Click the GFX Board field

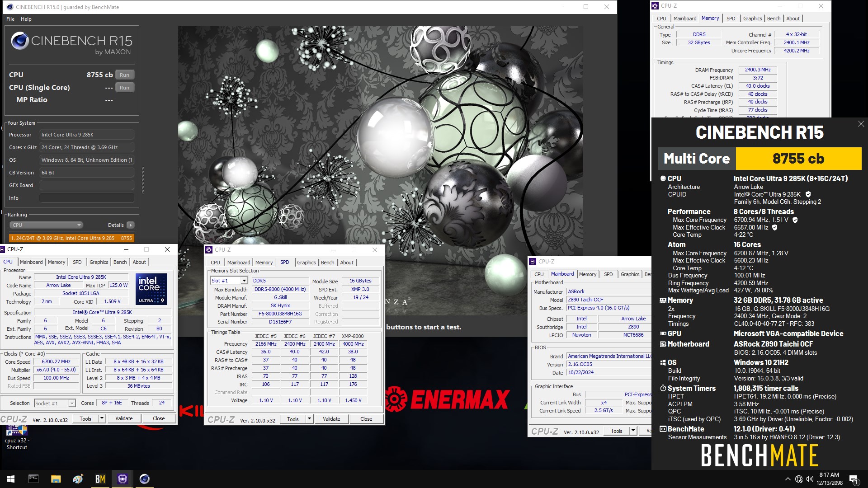(86, 185)
